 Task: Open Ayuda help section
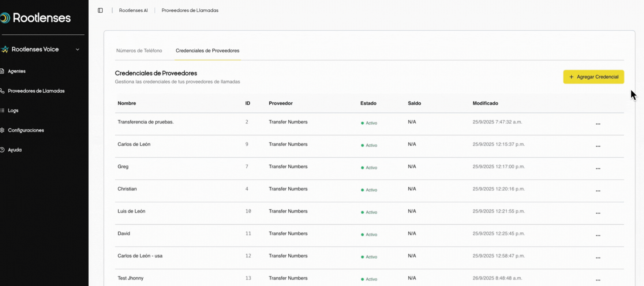click(x=14, y=150)
